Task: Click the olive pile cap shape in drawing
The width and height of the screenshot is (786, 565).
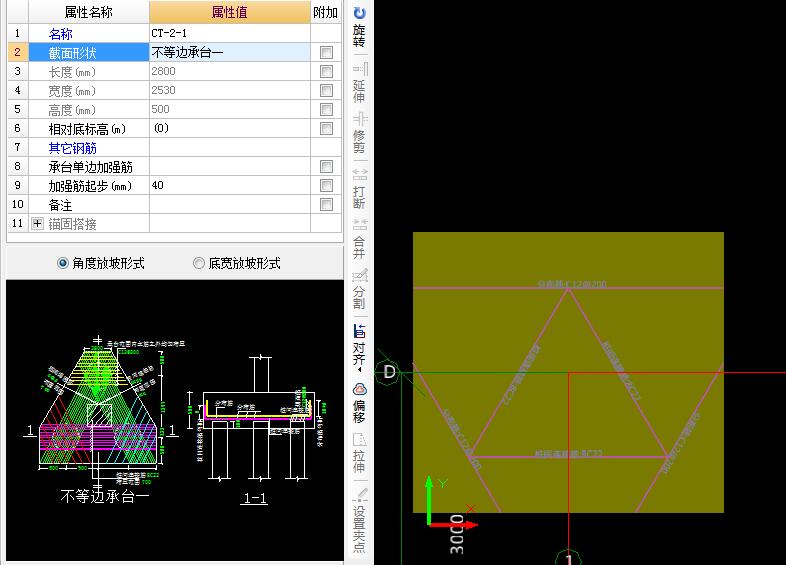Action: tap(568, 372)
